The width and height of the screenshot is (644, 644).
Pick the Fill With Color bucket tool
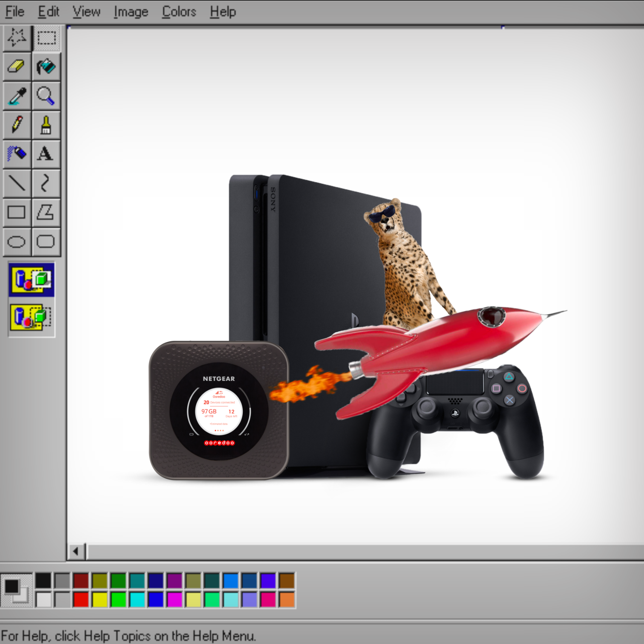pos(46,67)
